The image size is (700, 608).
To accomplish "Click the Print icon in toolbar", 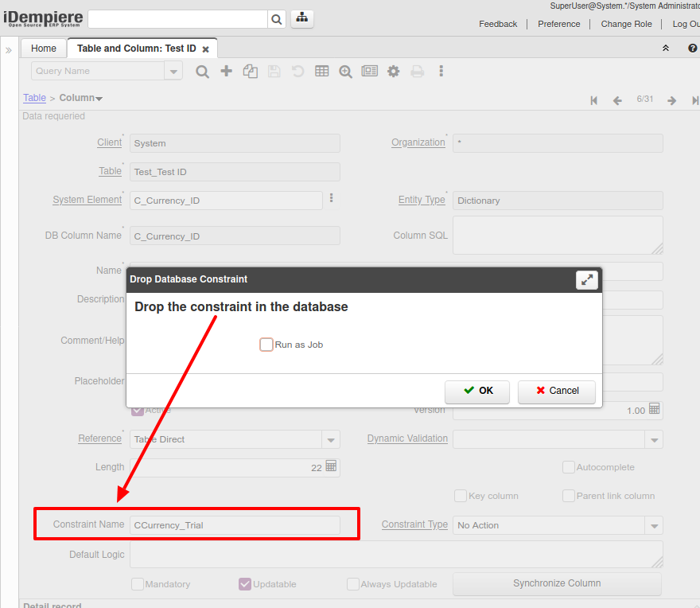I will pyautogui.click(x=418, y=72).
